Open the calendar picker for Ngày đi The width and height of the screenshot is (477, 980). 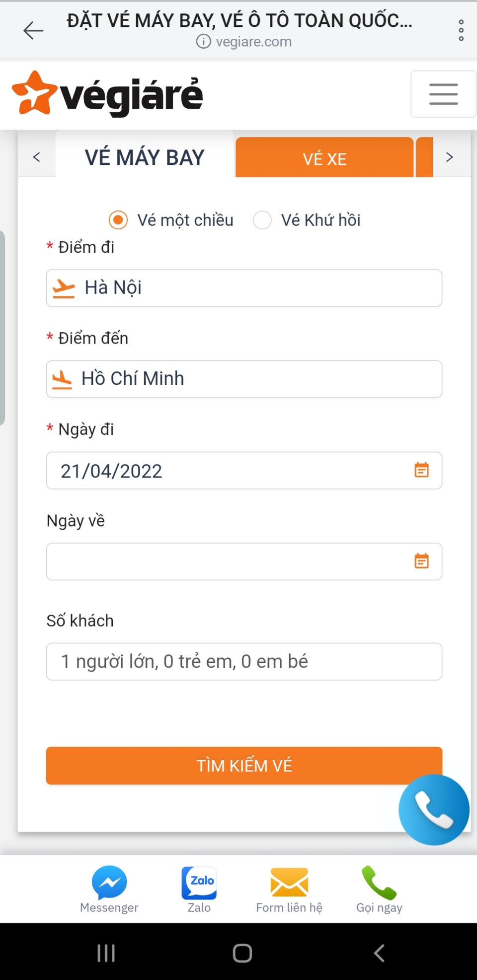click(421, 470)
